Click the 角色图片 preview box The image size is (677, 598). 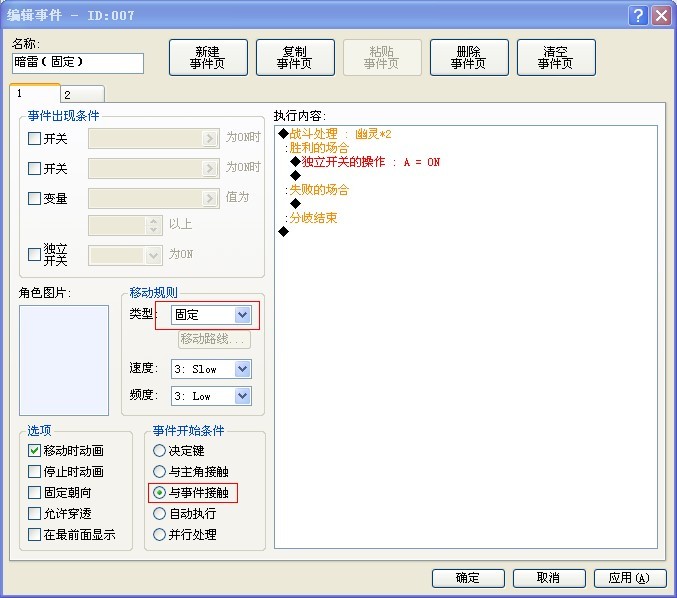coord(64,361)
